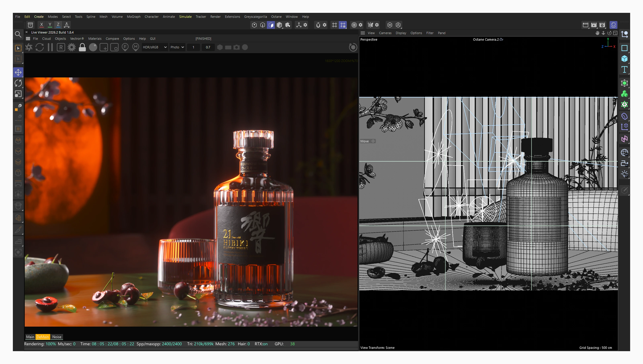The width and height of the screenshot is (643, 364).
Task: Toggle X axis lock
Action: point(42,25)
